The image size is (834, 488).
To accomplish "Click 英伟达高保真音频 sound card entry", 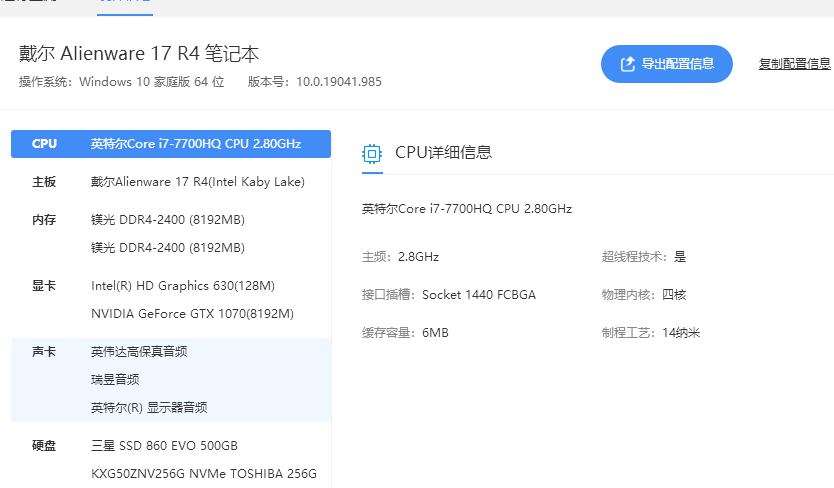I will pos(139,352).
